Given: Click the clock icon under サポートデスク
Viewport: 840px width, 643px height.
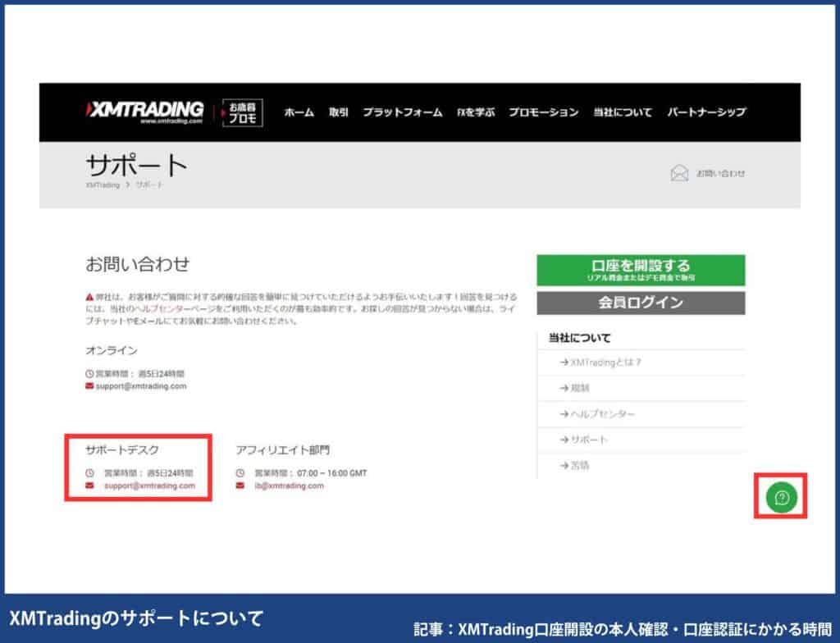Looking at the screenshot, I should click(x=89, y=473).
